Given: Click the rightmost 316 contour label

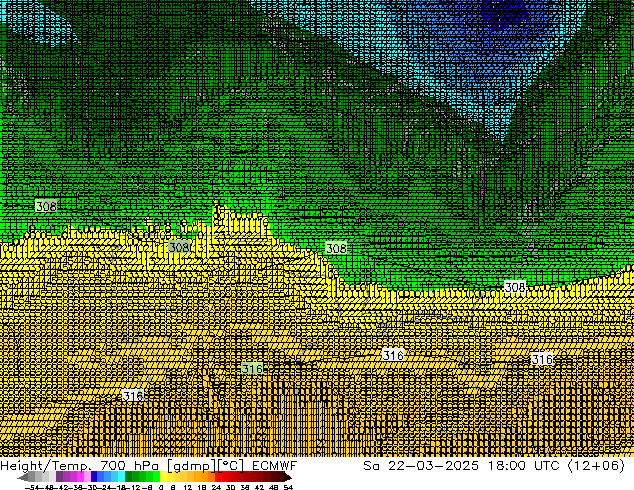Looking at the screenshot, I should click(542, 359).
